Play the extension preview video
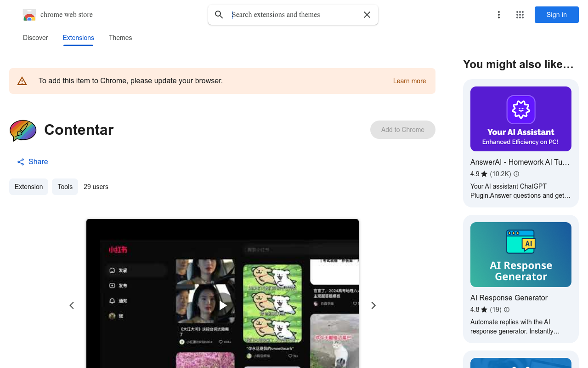Viewport: 588px width, 368px height. [x=223, y=305]
